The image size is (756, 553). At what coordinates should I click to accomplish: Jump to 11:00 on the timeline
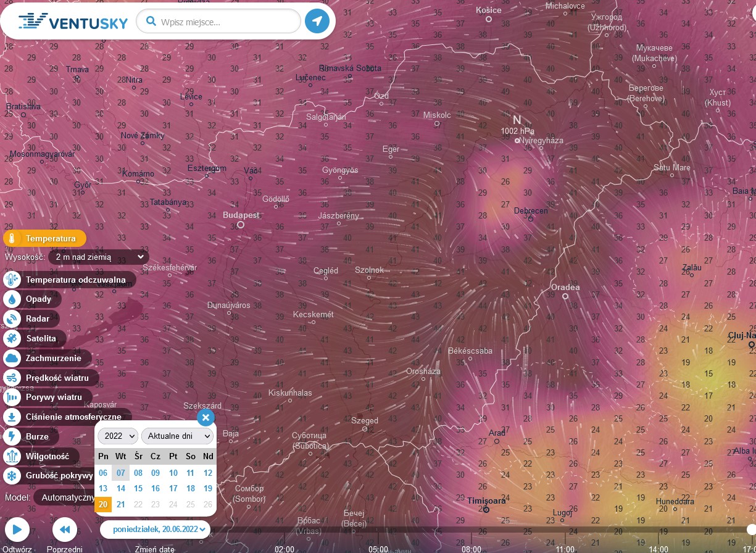click(x=565, y=549)
